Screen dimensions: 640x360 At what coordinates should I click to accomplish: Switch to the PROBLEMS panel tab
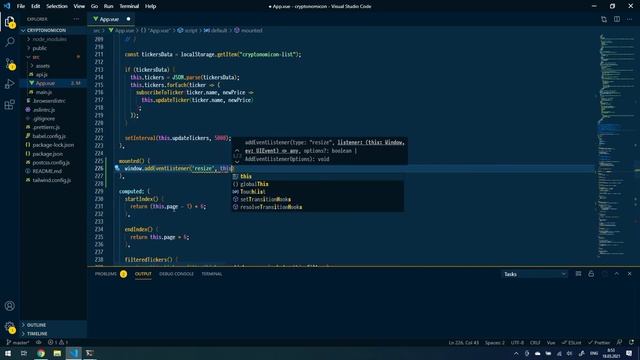pyautogui.click(x=110, y=274)
